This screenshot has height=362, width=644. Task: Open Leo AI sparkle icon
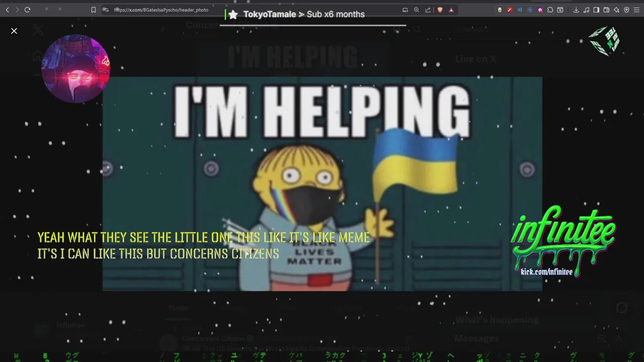616,10
